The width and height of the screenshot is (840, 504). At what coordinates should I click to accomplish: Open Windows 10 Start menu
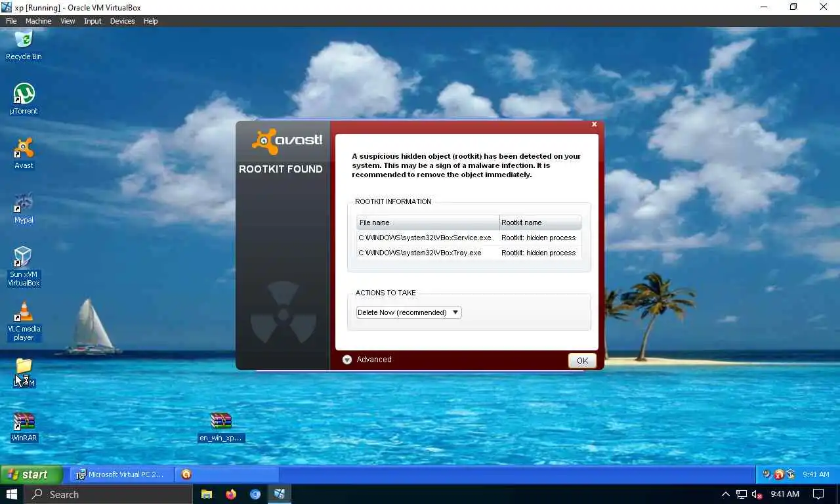12,494
